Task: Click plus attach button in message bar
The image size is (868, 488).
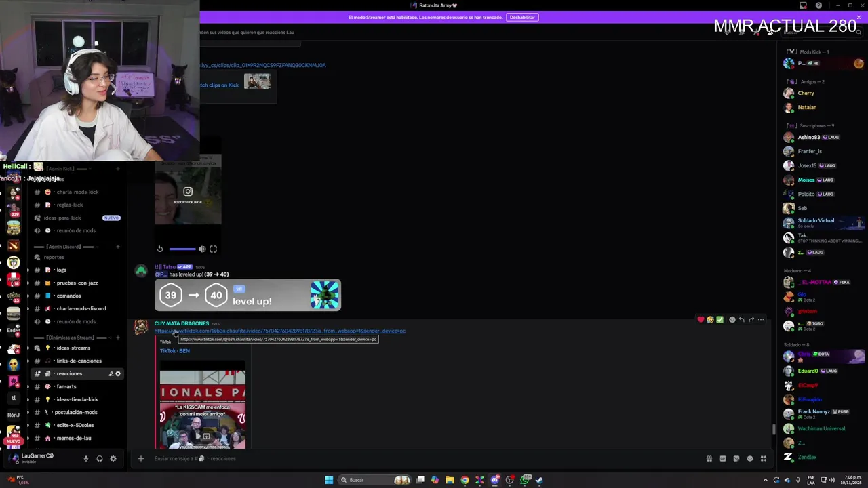Action: [x=140, y=459]
